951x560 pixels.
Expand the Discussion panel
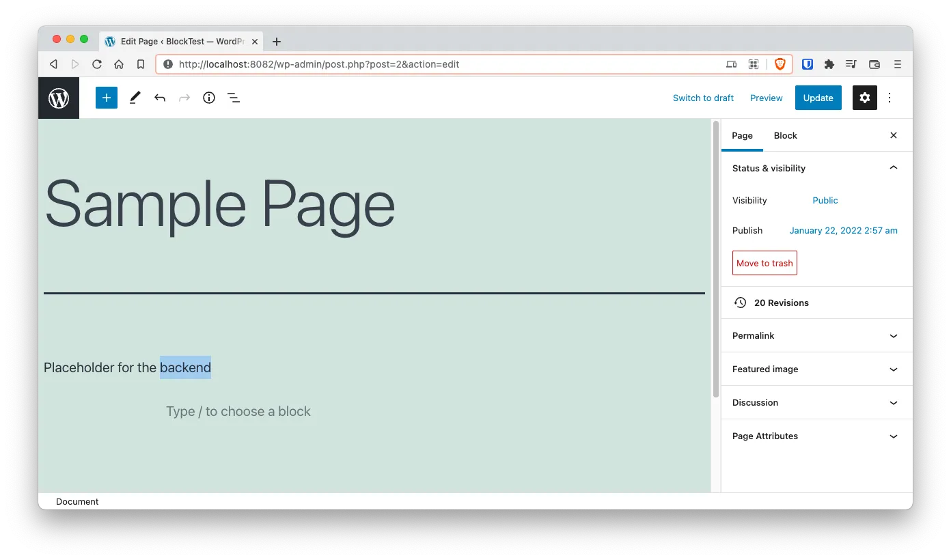click(x=817, y=403)
